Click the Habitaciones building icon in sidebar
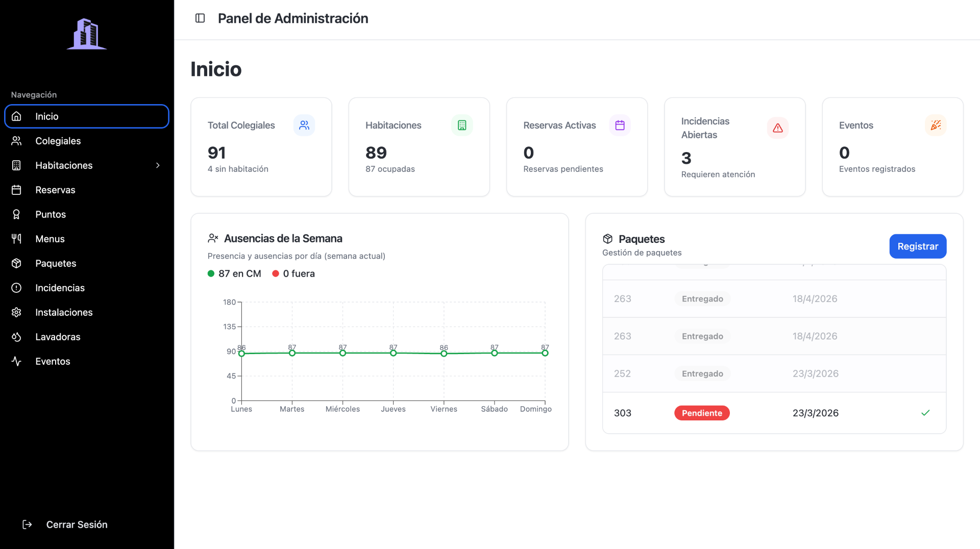 (x=16, y=165)
